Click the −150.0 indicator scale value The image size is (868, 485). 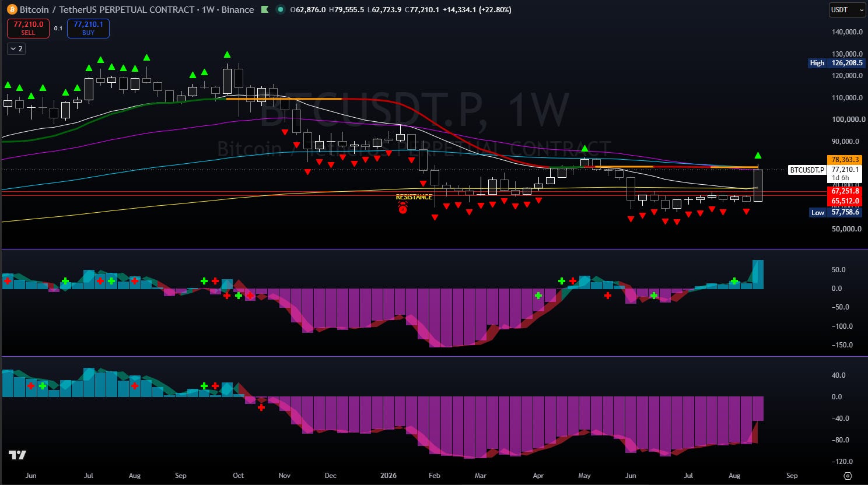tap(841, 345)
